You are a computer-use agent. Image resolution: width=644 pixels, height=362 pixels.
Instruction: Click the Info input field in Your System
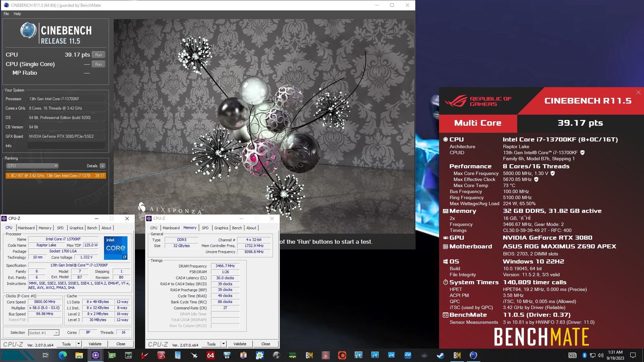click(x=66, y=146)
